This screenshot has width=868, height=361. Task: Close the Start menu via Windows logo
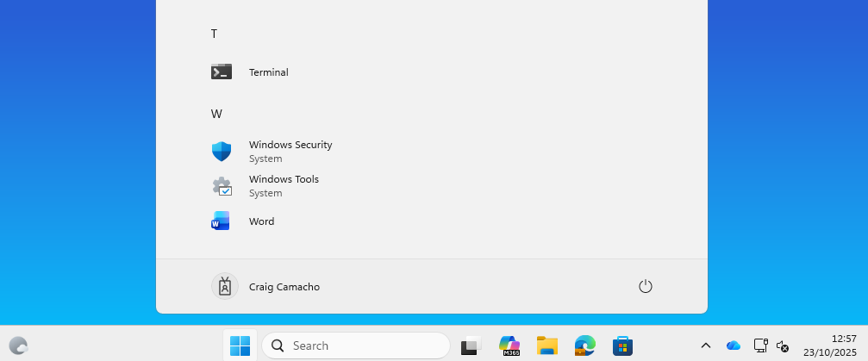point(240,345)
